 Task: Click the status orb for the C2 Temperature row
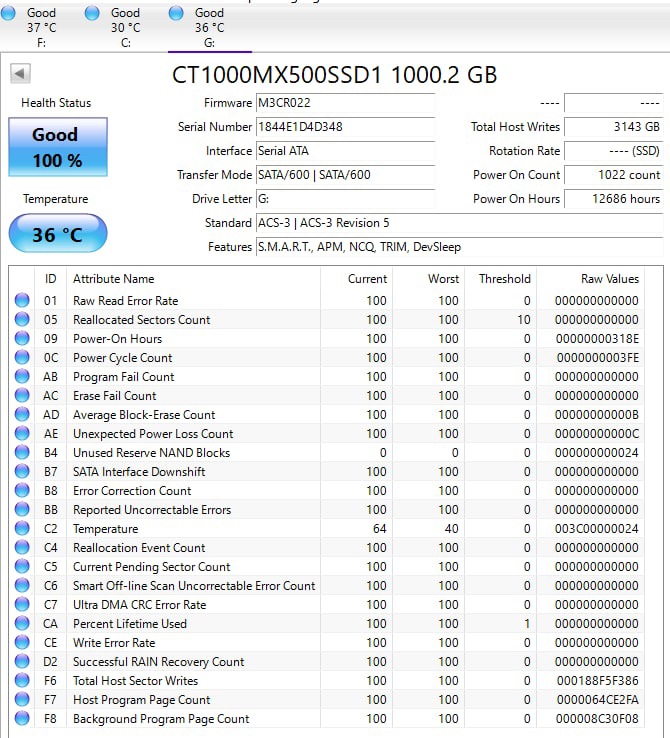22,529
